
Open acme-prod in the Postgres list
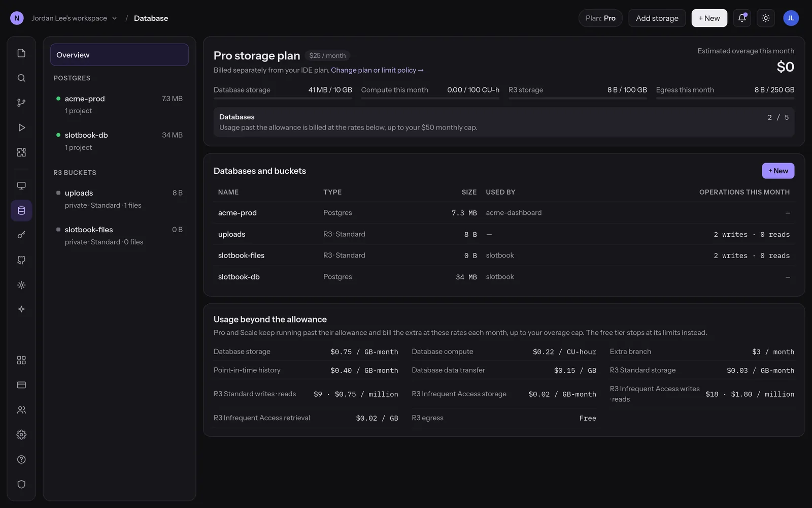tap(119, 104)
